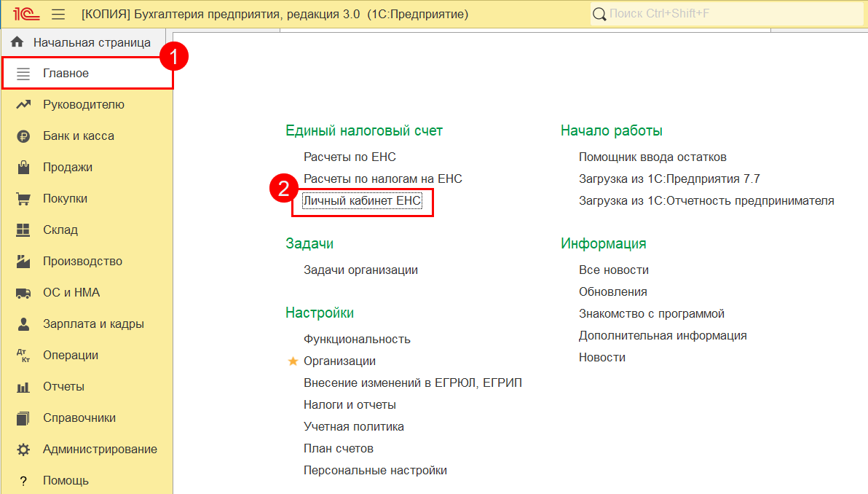Click the bar chart icon beside Отчеты

23,387
